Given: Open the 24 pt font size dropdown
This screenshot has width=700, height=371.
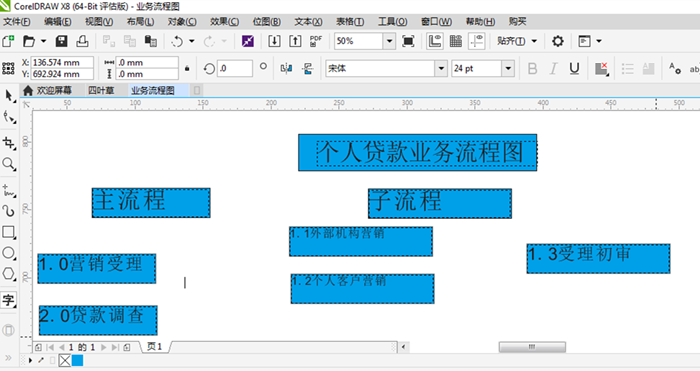Looking at the screenshot, I should 508,68.
